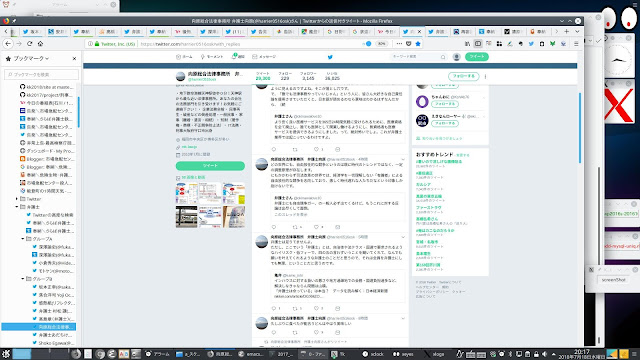The image size is (640, 360).
Task: Open the Firefox hamburger menu
Action: coord(576,44)
